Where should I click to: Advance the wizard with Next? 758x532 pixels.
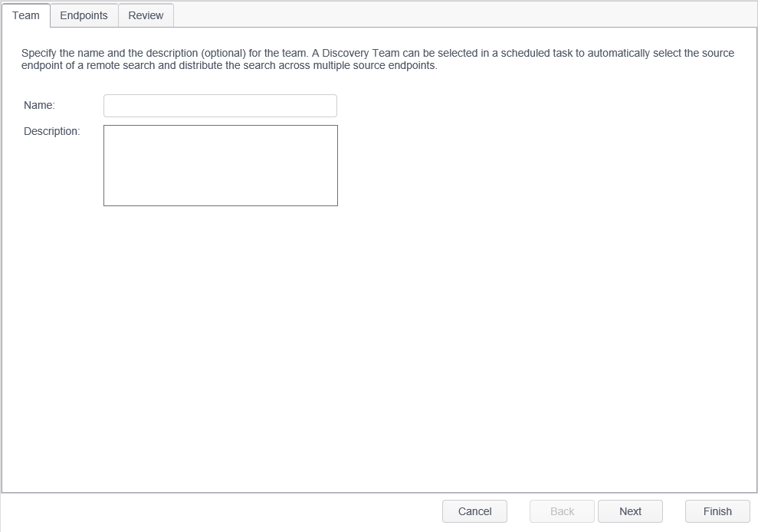pos(630,511)
